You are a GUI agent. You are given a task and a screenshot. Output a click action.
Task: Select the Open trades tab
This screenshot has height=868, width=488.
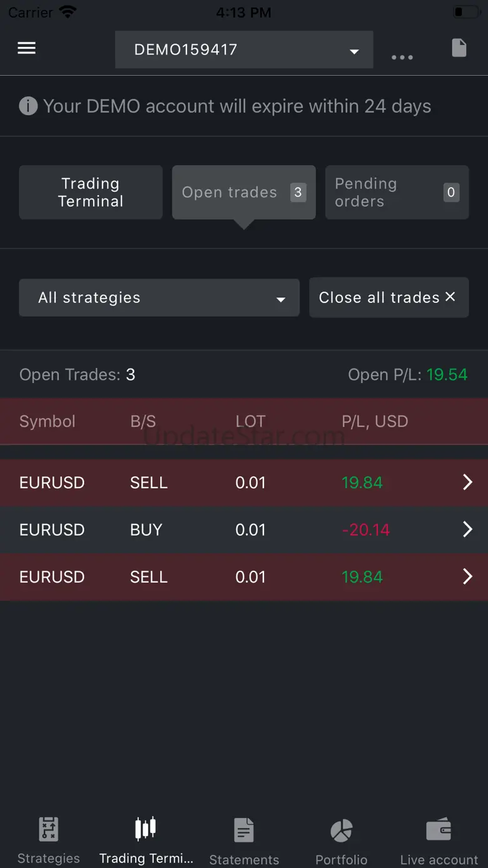(x=243, y=192)
